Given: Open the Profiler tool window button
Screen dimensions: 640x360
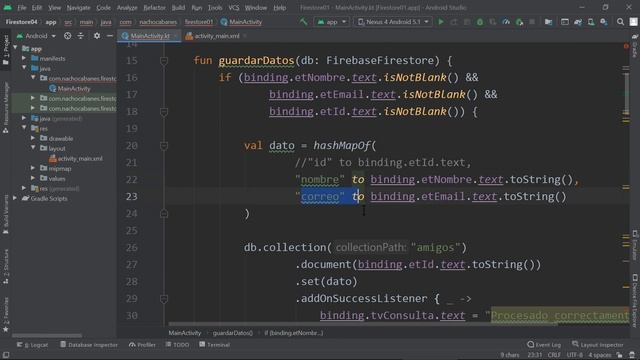Looking at the screenshot, I should [x=142, y=345].
